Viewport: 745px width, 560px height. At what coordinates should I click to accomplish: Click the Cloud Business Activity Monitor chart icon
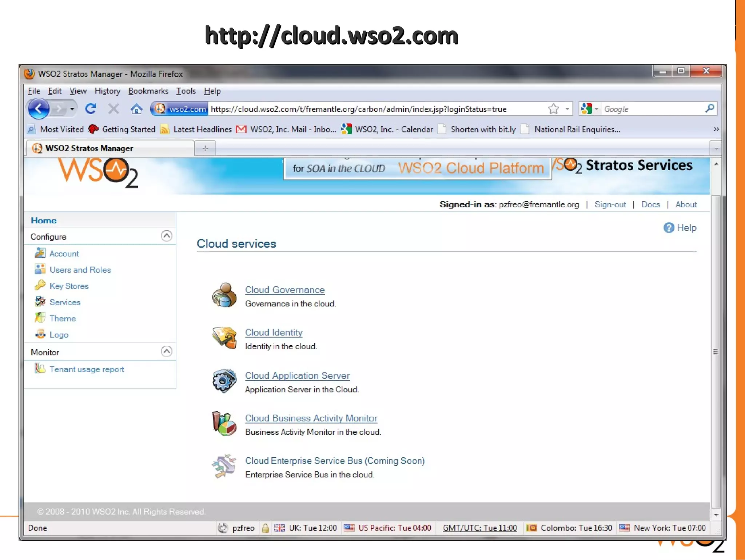tap(224, 424)
